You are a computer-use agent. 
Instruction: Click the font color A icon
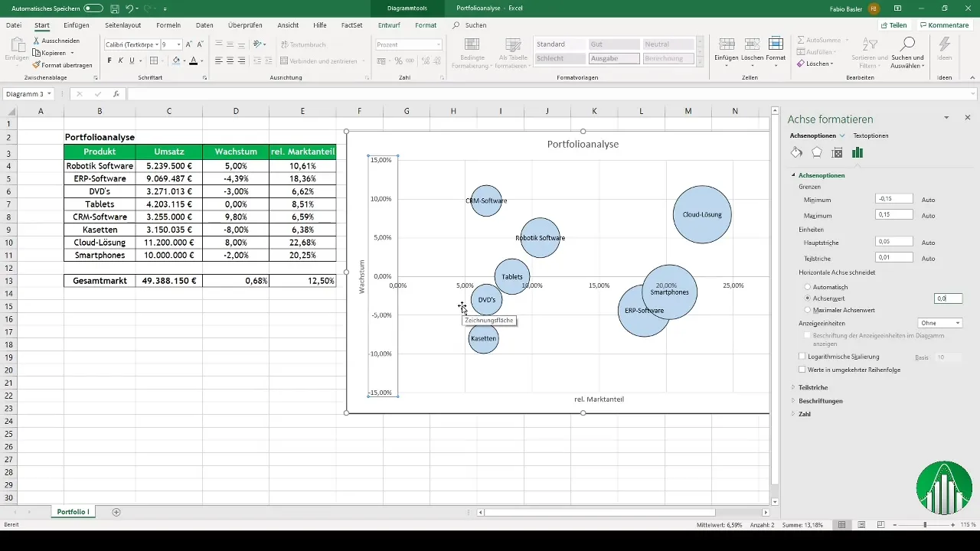(x=193, y=60)
